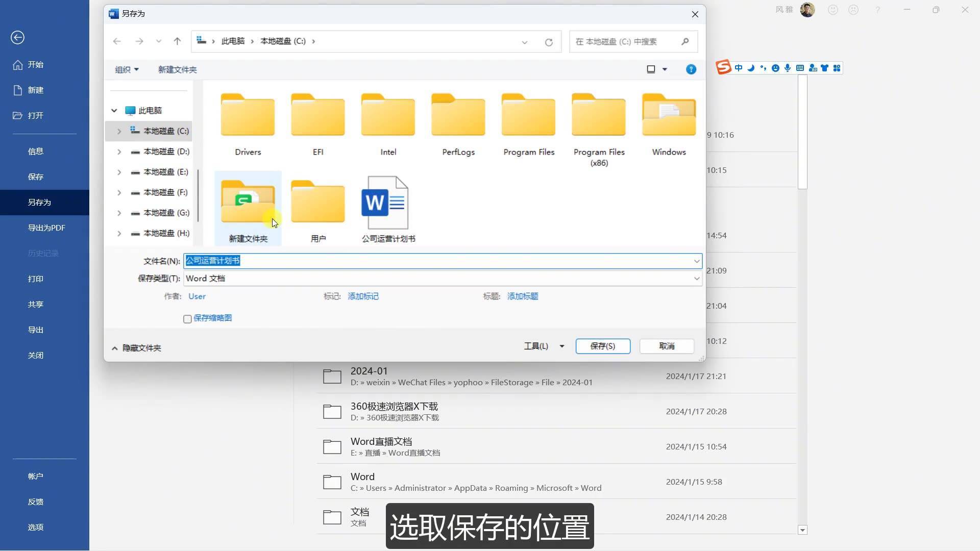The width and height of the screenshot is (980, 551).
Task: Click the Sogou S input method icon
Action: point(723,67)
